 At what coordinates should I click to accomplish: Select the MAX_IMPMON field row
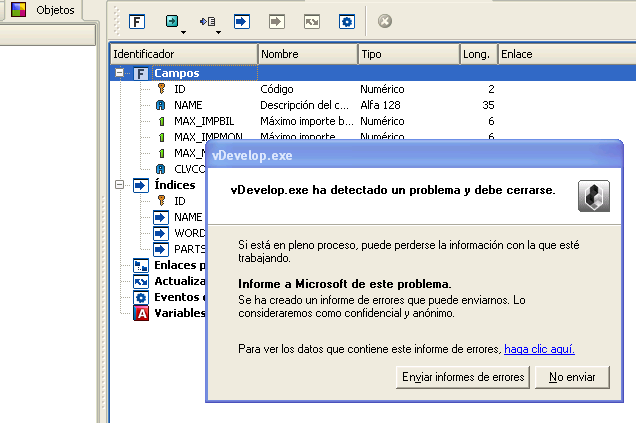[208, 137]
